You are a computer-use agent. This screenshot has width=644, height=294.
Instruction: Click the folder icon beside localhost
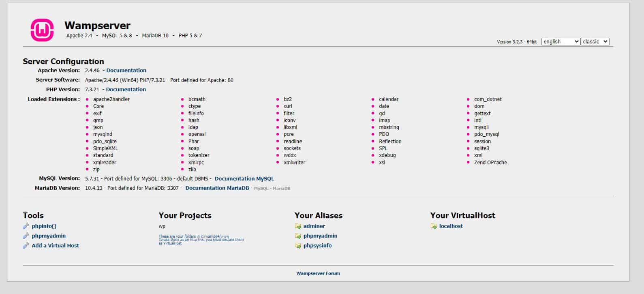pyautogui.click(x=434, y=226)
